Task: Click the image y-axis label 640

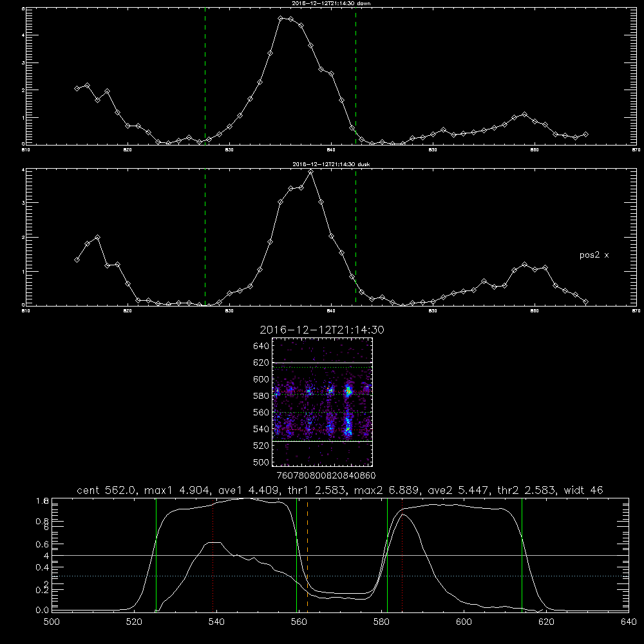Action: pyautogui.click(x=261, y=346)
